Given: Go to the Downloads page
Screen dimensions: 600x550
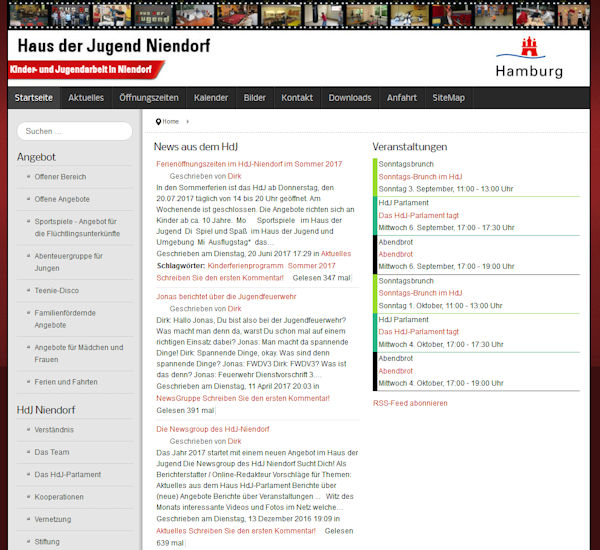Looking at the screenshot, I should point(350,98).
